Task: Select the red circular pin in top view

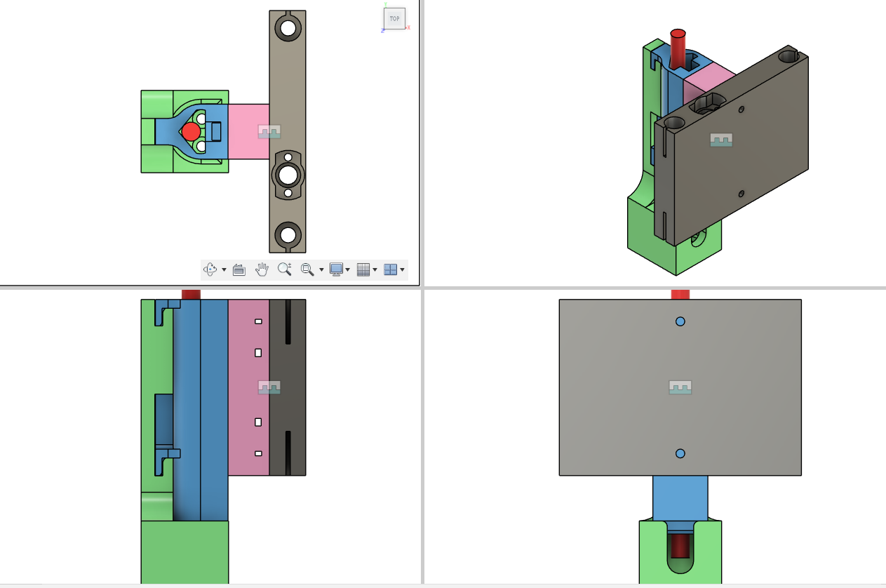Action: [191, 131]
